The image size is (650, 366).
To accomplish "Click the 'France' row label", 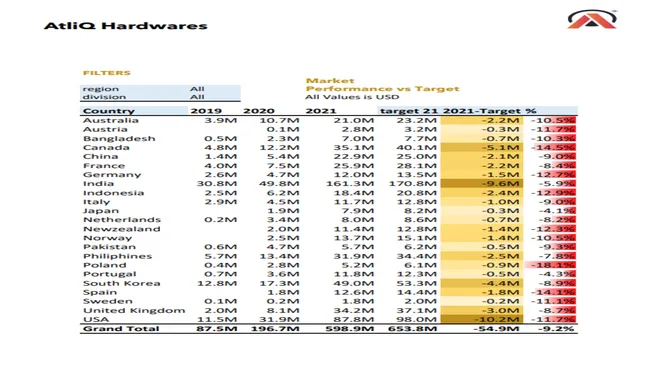I will pyautogui.click(x=104, y=166).
